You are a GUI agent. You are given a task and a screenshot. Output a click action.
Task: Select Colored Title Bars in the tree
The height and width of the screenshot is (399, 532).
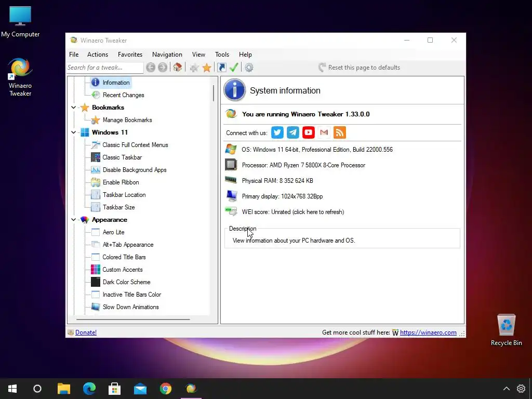[x=124, y=257]
